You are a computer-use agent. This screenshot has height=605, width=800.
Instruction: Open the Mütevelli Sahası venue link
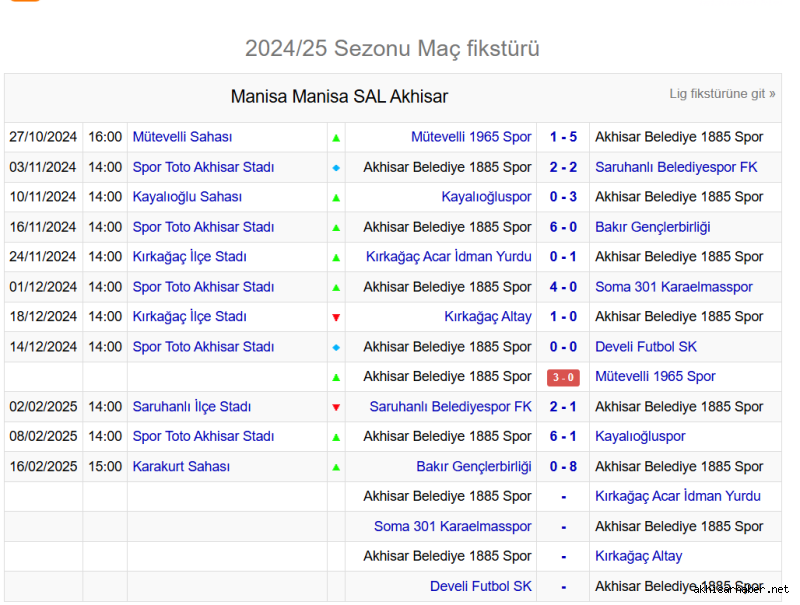182,137
